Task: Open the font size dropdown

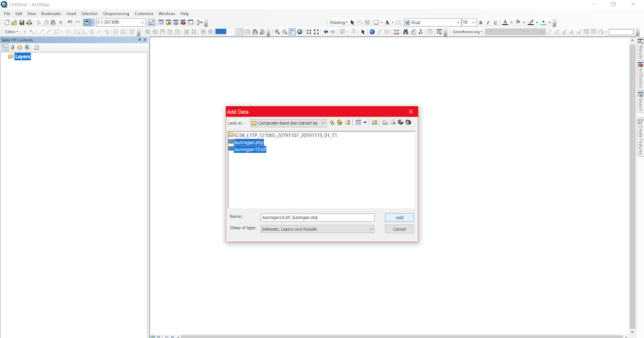Action: click(x=473, y=23)
